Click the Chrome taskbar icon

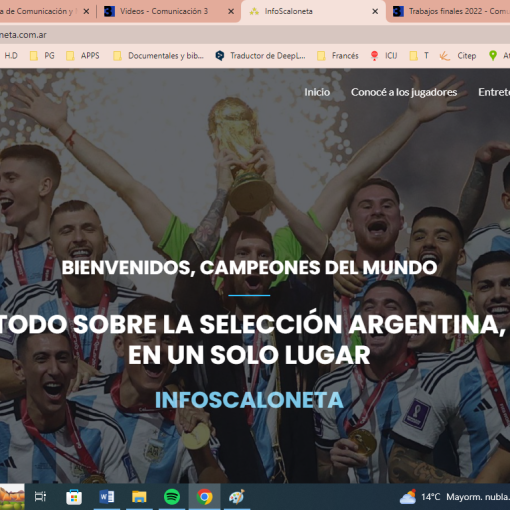tap(205, 497)
